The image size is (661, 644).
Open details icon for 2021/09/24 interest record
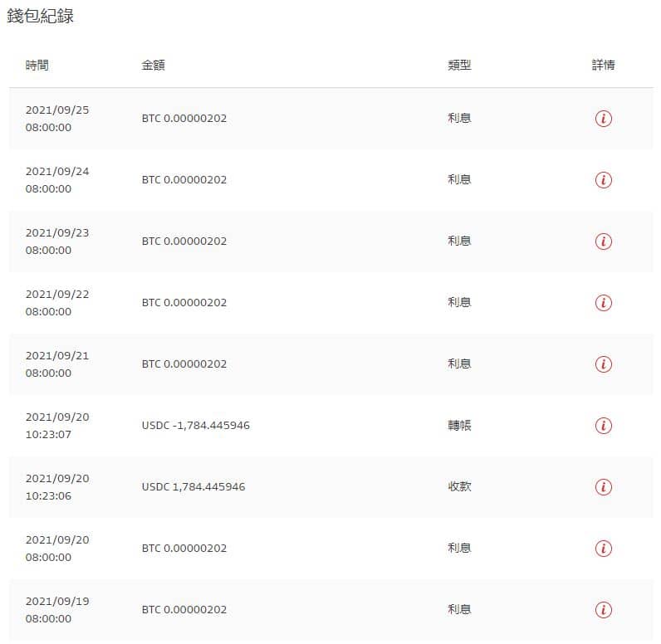tap(603, 180)
